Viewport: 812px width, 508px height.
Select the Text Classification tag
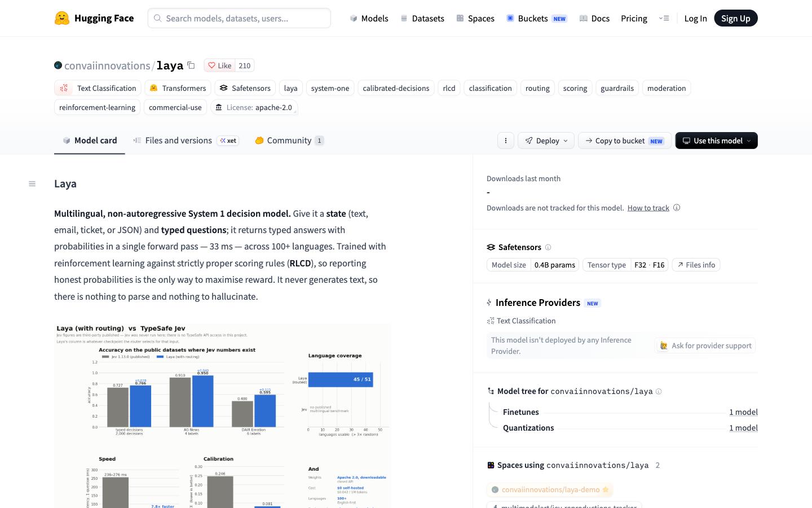click(98, 88)
